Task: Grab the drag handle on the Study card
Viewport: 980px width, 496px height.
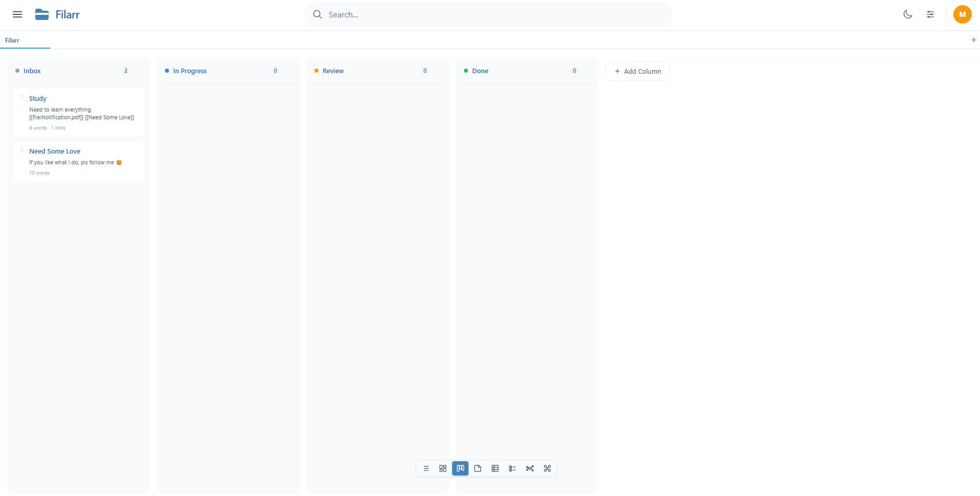Action: point(22,98)
